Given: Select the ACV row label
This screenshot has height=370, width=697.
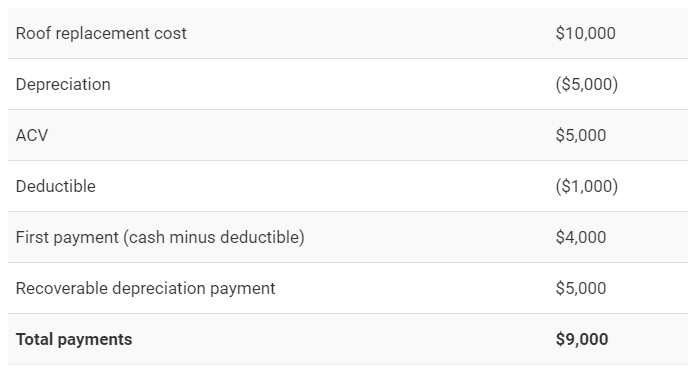Looking at the screenshot, I should point(32,135).
